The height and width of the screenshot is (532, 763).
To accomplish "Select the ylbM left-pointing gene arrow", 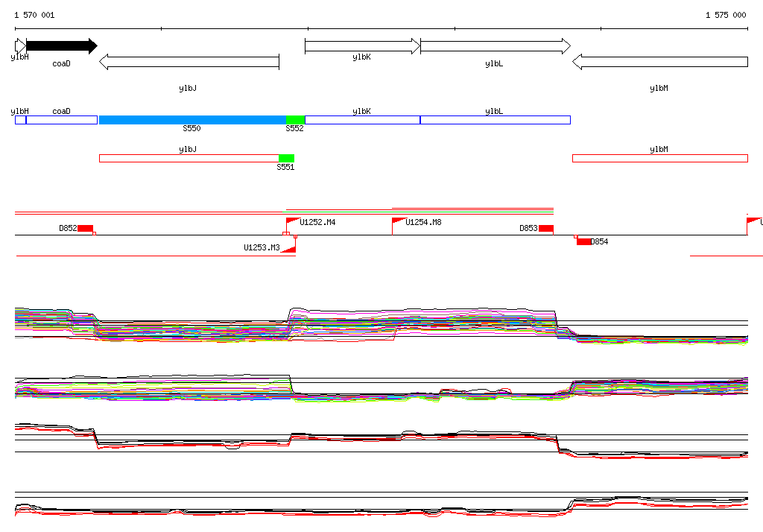I will (660, 62).
